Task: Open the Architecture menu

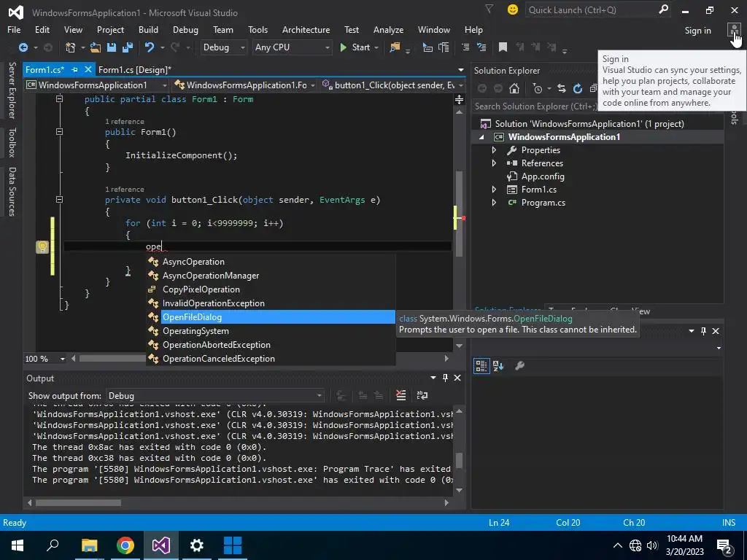Action: pyautogui.click(x=306, y=29)
